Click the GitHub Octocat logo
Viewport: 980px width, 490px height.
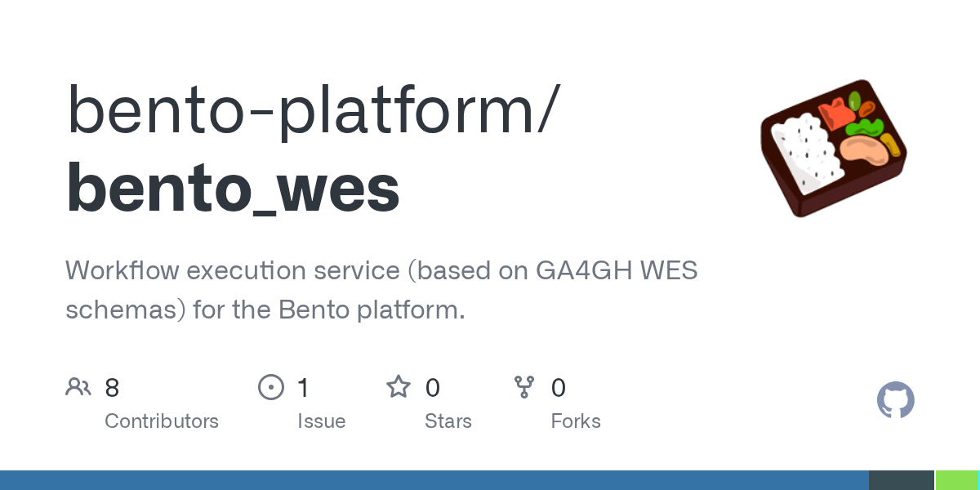point(895,401)
